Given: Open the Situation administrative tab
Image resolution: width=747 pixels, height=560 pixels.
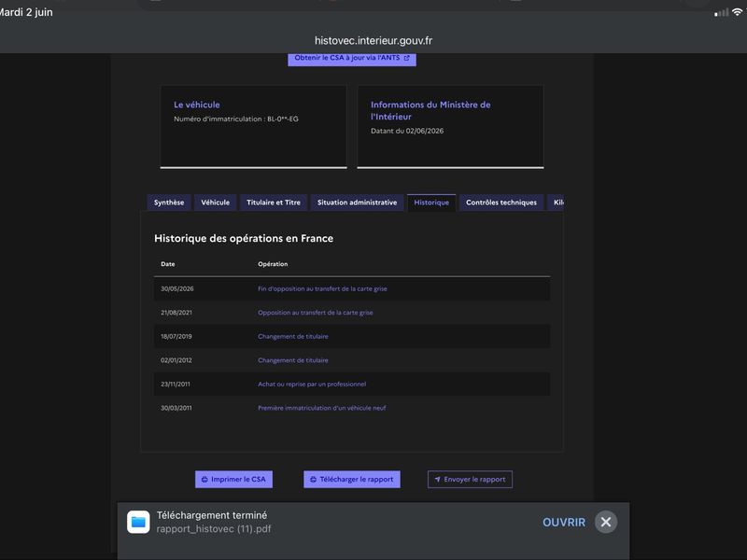Looking at the screenshot, I should point(357,203).
